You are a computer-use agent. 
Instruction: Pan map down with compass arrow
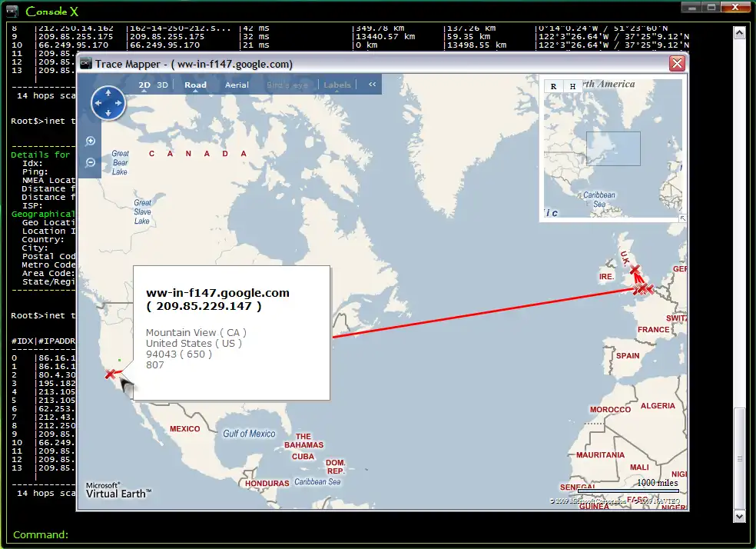pos(108,113)
